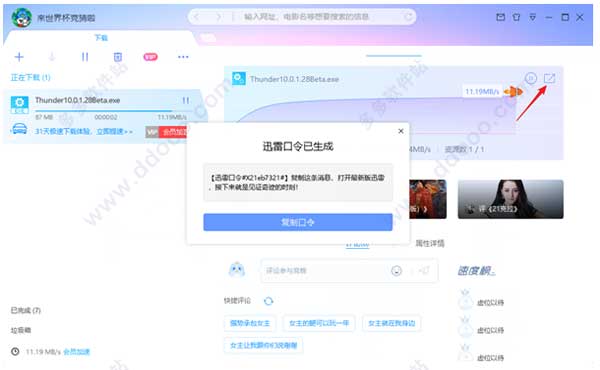Click the speed-up car icon
The width and height of the screenshot is (600, 370).
pyautogui.click(x=19, y=129)
